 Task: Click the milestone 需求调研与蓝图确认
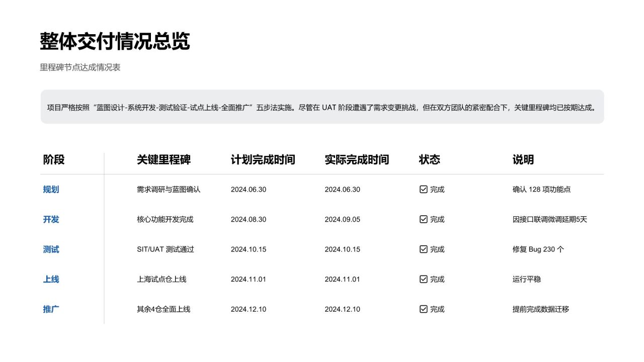click(169, 190)
